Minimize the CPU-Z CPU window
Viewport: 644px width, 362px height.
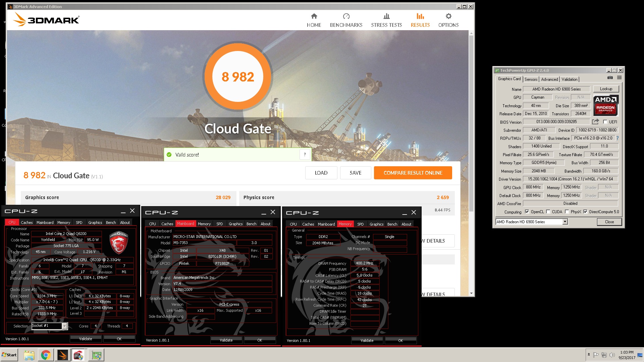click(x=123, y=211)
